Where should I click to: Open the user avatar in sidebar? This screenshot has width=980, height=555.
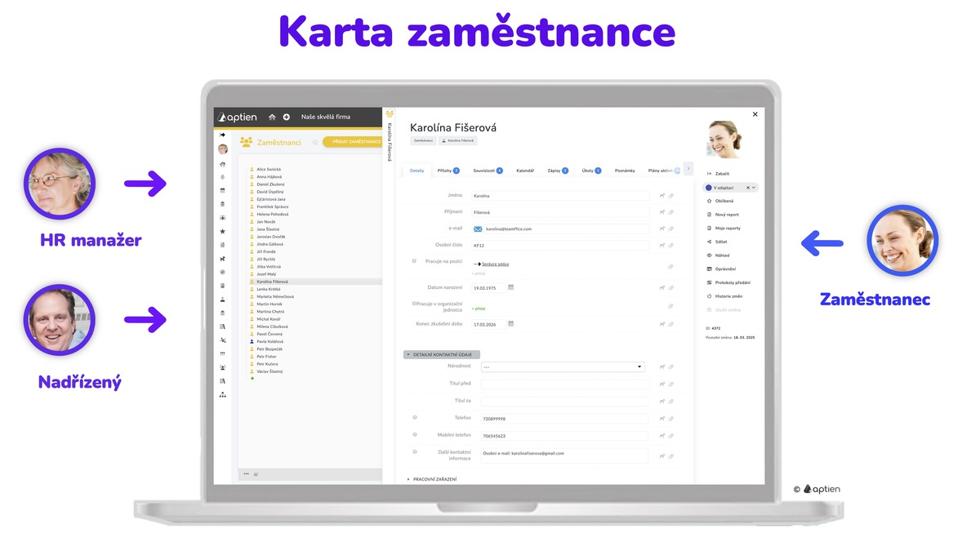point(222,149)
